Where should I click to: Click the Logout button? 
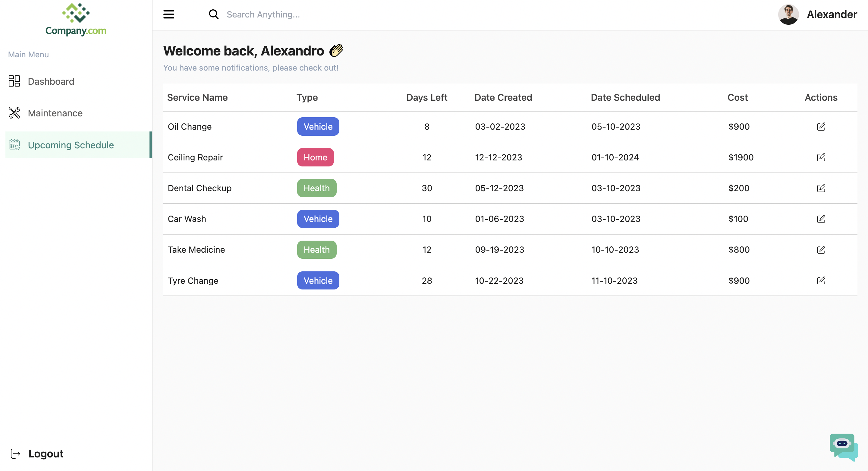46,454
